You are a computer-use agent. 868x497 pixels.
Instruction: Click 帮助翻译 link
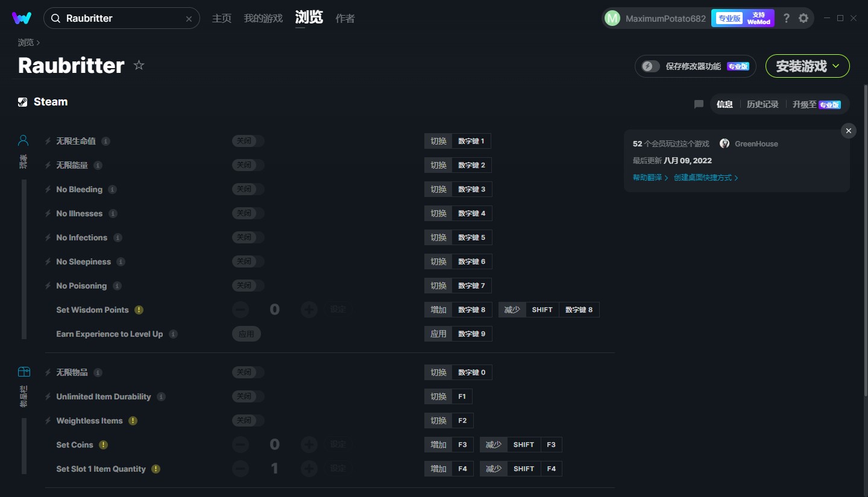tap(650, 178)
